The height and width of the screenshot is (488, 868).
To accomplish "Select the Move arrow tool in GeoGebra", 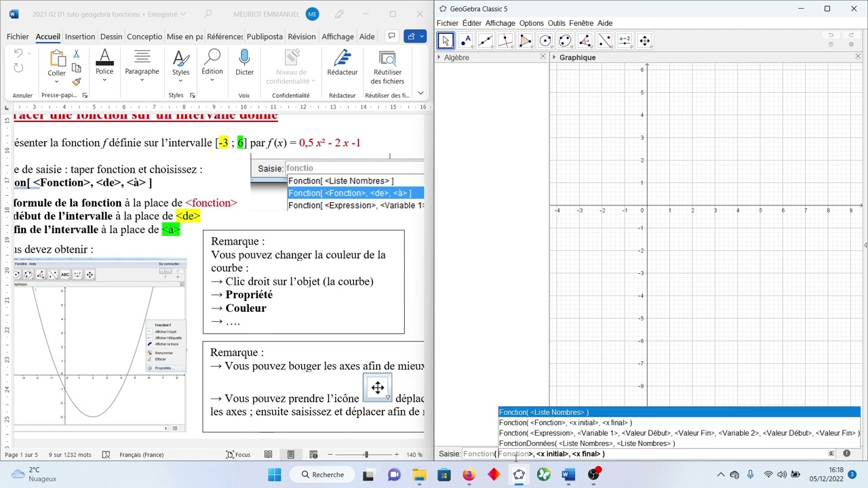I will tap(446, 41).
